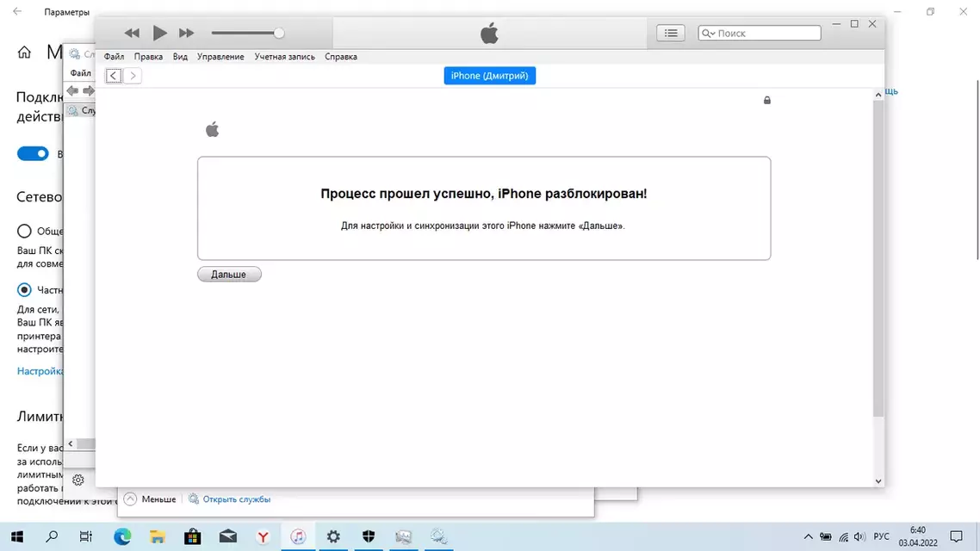
Task: Go forward with the iTunes forward arrow
Action: (133, 76)
